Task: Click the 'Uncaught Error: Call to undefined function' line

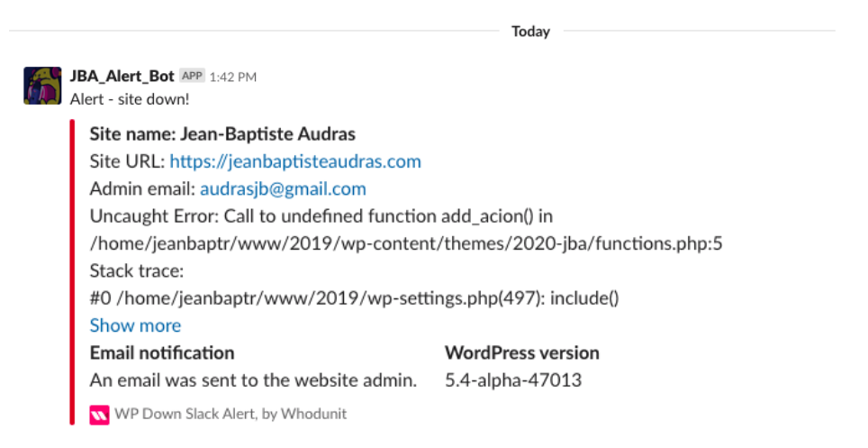Action: [x=321, y=215]
